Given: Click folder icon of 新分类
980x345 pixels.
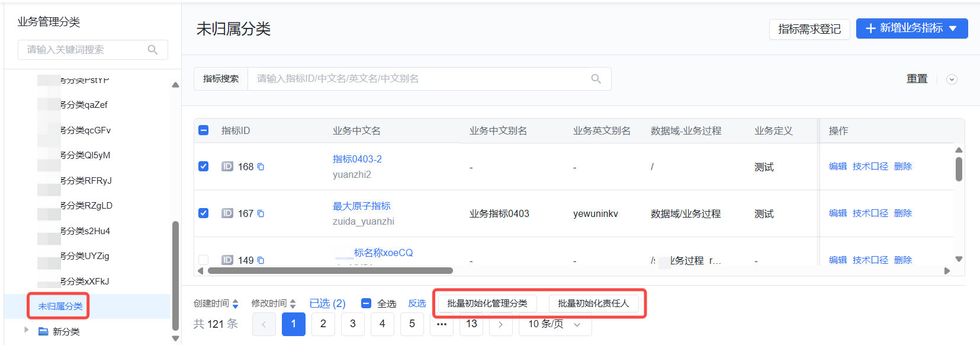Looking at the screenshot, I should (x=43, y=331).
